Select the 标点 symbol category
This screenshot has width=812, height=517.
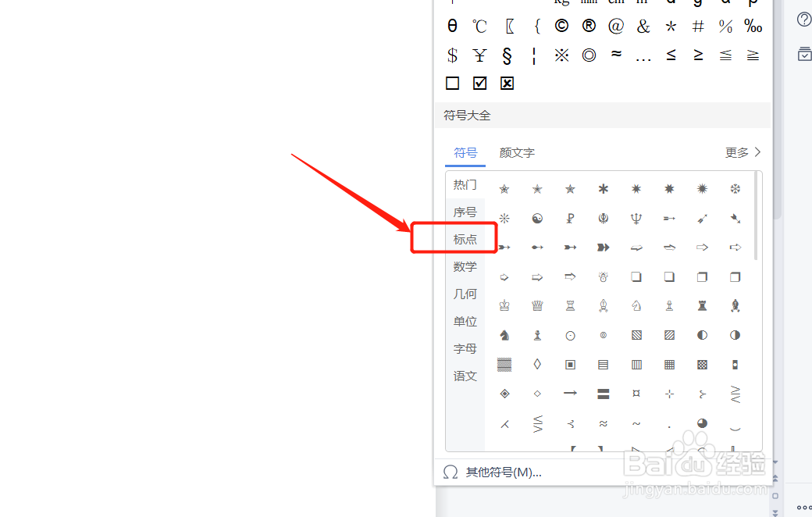coord(465,239)
